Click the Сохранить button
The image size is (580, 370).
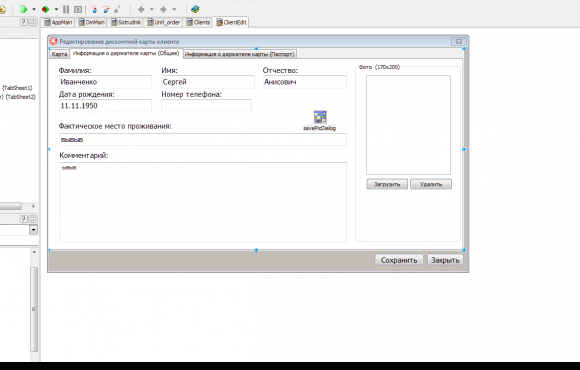point(399,260)
